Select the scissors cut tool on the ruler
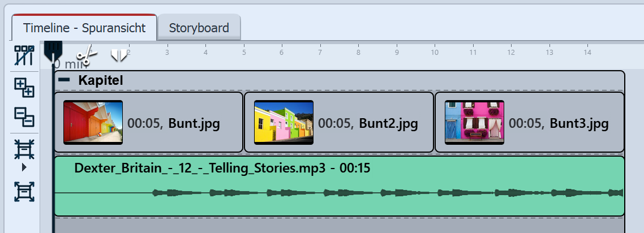This screenshot has width=644, height=233. click(x=86, y=55)
